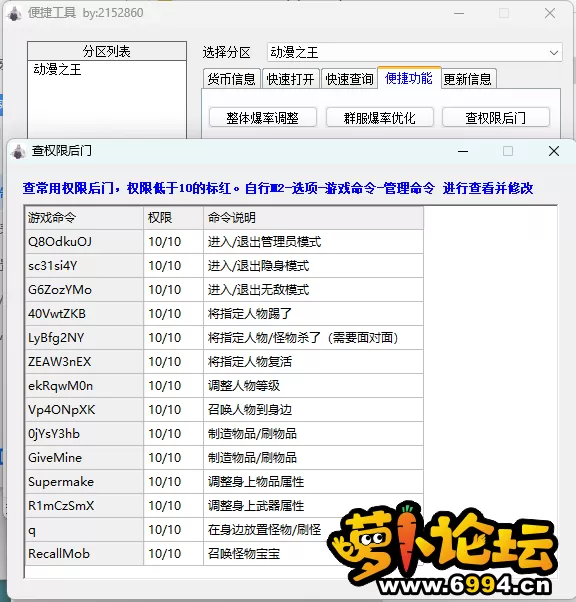Screen dimensions: 576x602
Task: Close the 便捷工具 main window
Action: (x=550, y=13)
